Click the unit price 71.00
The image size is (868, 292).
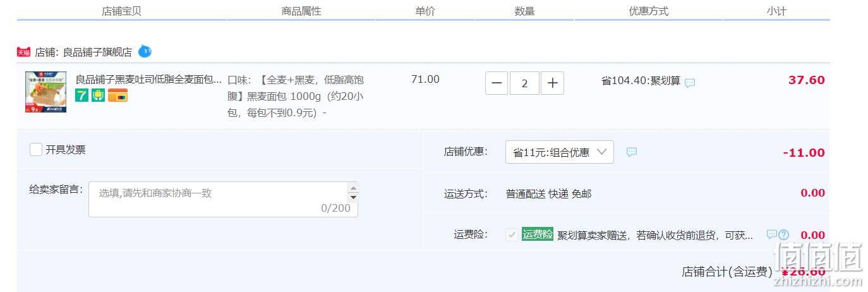425,80
